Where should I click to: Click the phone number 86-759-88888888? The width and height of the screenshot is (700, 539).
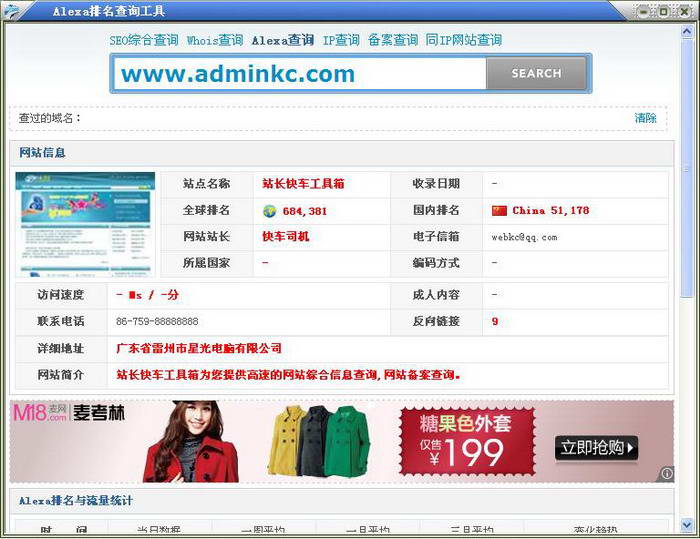pos(157,321)
